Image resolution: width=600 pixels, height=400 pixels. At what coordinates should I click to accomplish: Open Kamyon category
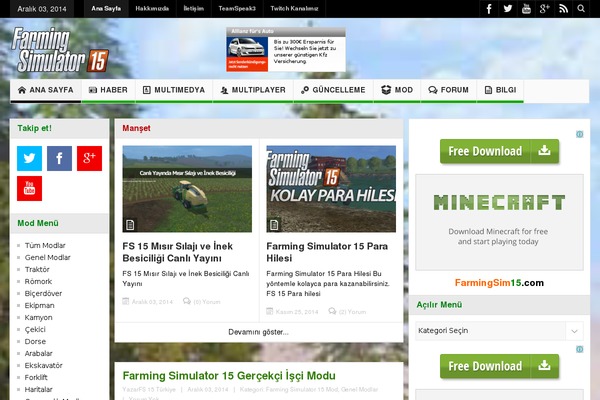pos(39,317)
